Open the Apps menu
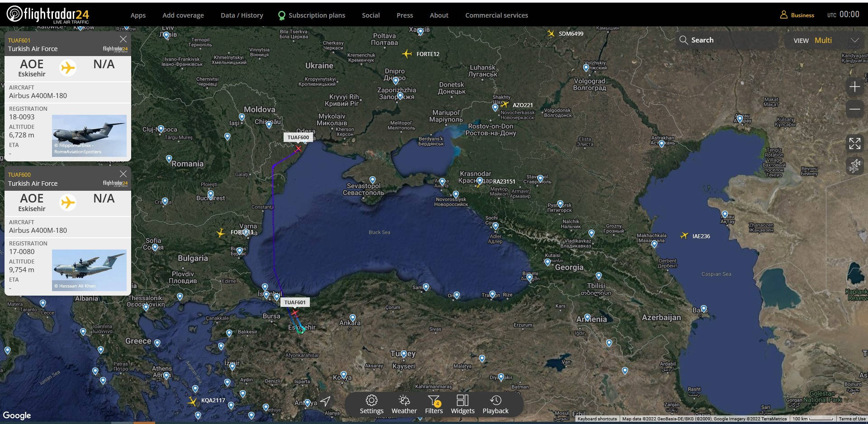 click(x=138, y=15)
